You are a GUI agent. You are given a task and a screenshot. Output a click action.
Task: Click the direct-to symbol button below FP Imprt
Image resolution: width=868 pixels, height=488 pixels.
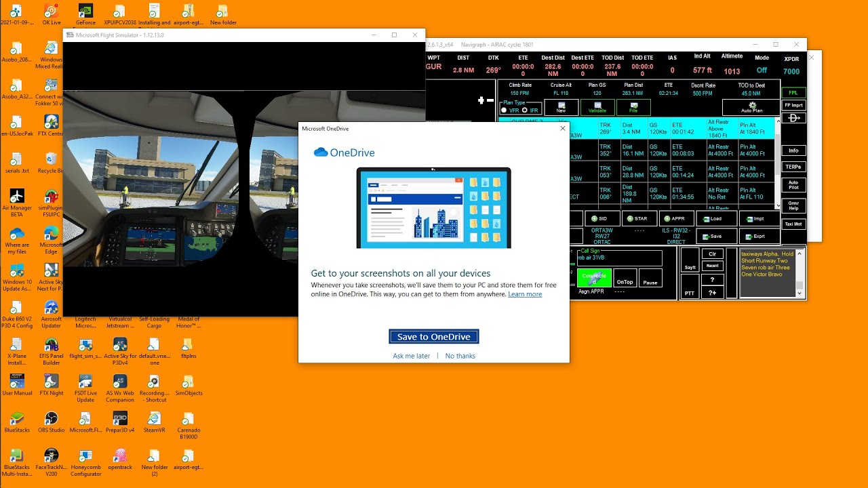[793, 118]
